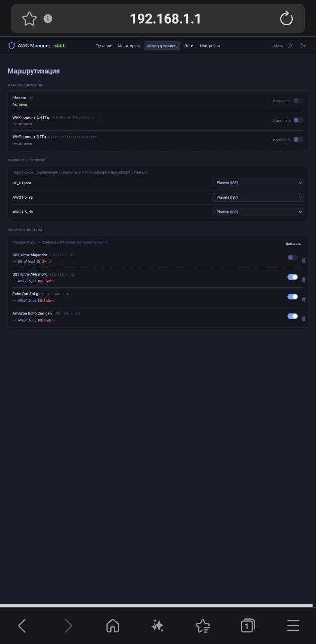Enable the S23-Ultra-Alejandro DE_u1host policy
The width and height of the screenshot is (316, 644).
pos(292,258)
